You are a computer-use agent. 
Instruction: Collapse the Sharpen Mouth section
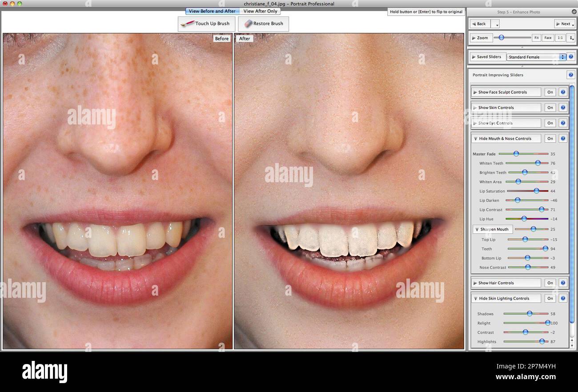click(493, 229)
